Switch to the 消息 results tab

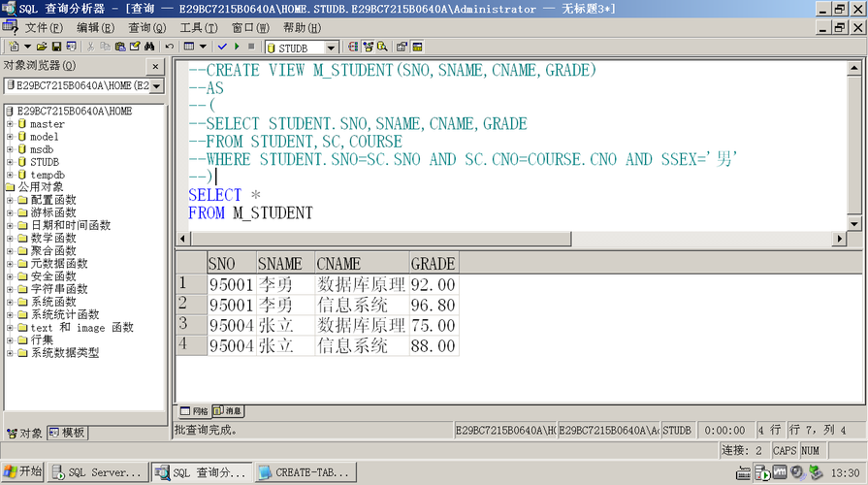pyautogui.click(x=228, y=411)
